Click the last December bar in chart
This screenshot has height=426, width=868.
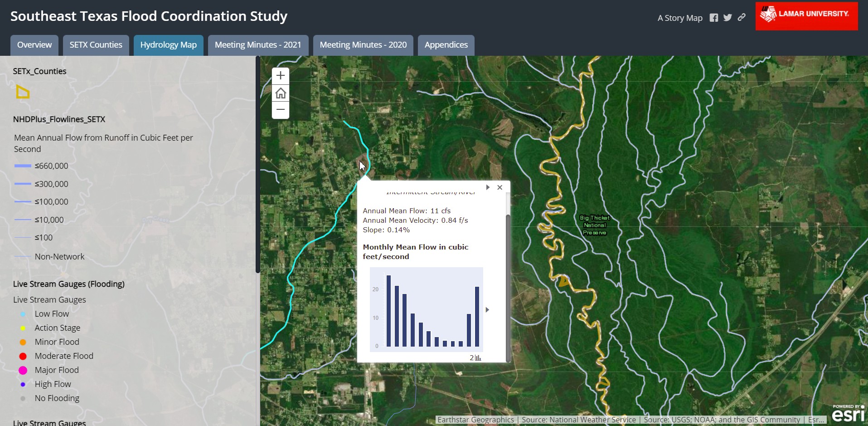click(x=477, y=317)
